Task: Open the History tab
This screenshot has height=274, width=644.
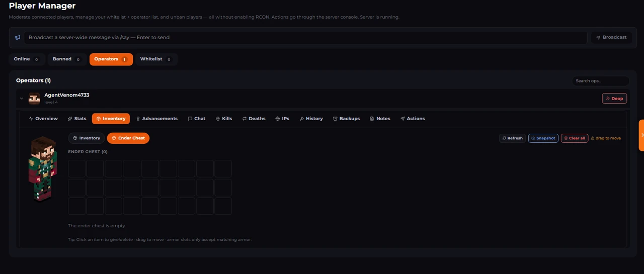Action: pos(311,119)
